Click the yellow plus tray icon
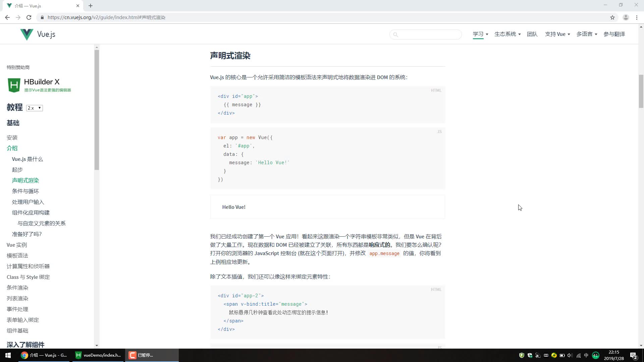644x362 pixels. (554, 355)
